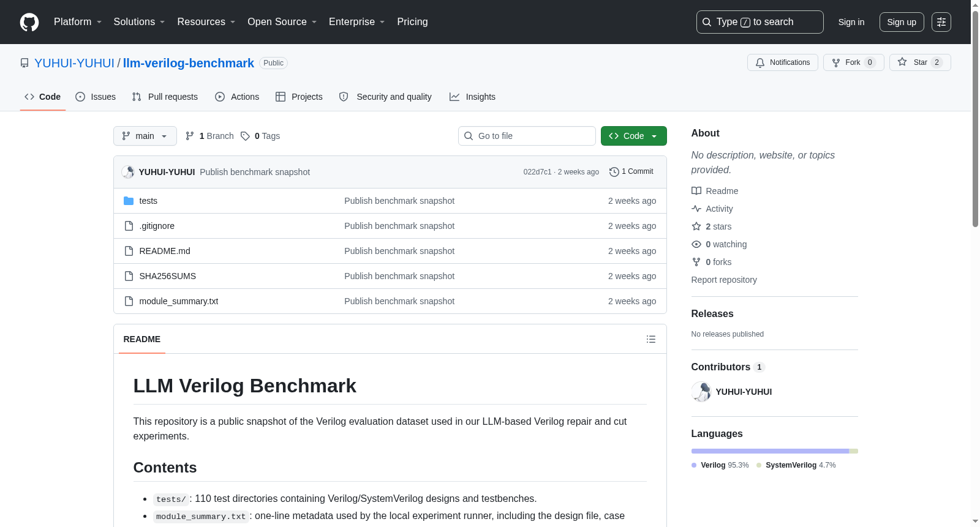
Task: Switch to the Security and quality tab
Action: (385, 97)
